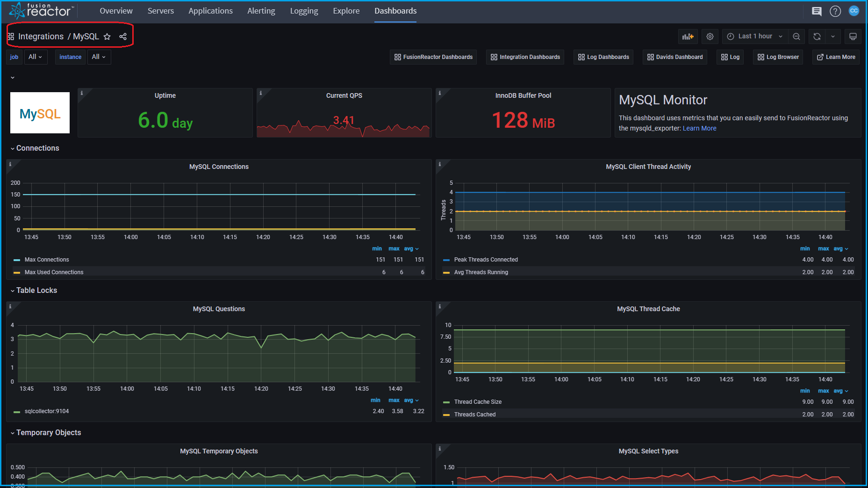The height and width of the screenshot is (488, 868).
Task: Toggle sqlcollector:9104 series in legend
Action: [47, 411]
